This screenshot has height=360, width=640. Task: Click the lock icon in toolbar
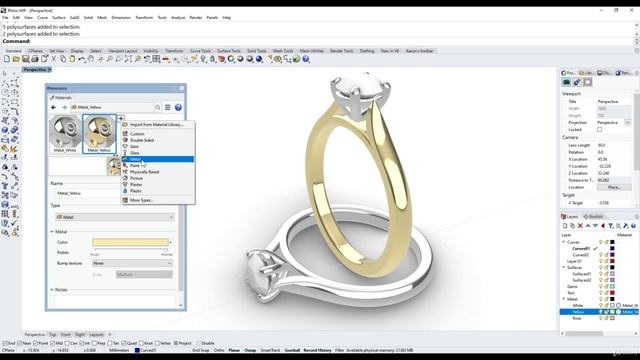(212, 59)
